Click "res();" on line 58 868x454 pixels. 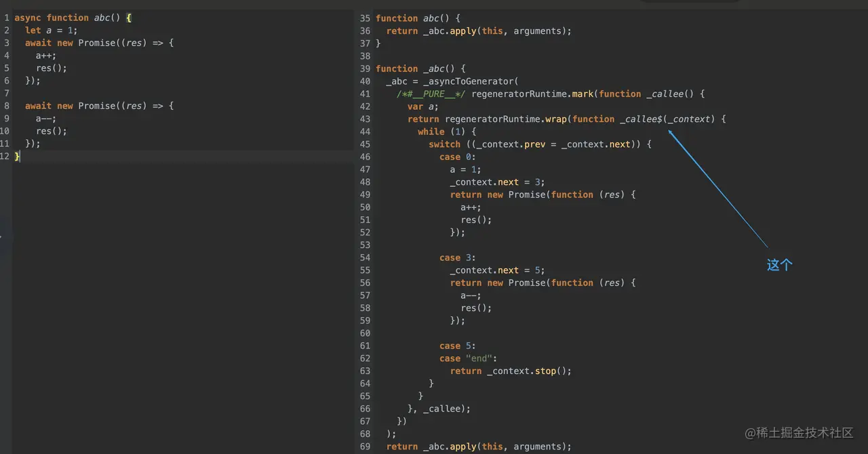[x=476, y=308]
